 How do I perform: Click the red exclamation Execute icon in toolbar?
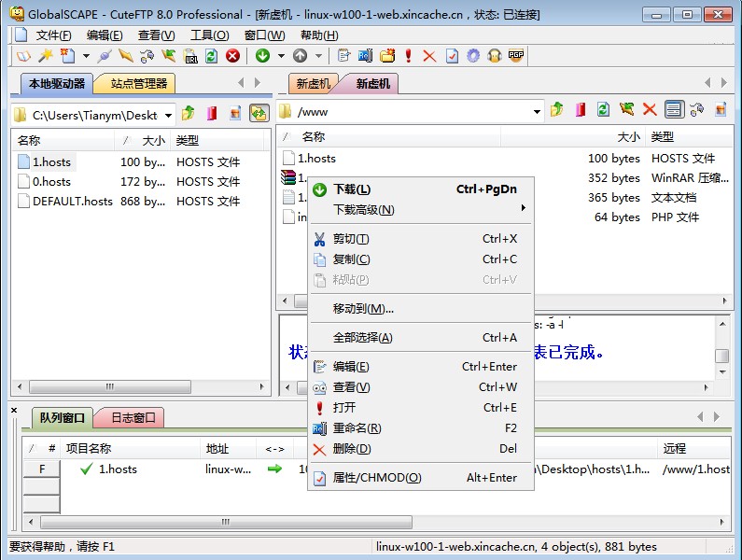409,56
